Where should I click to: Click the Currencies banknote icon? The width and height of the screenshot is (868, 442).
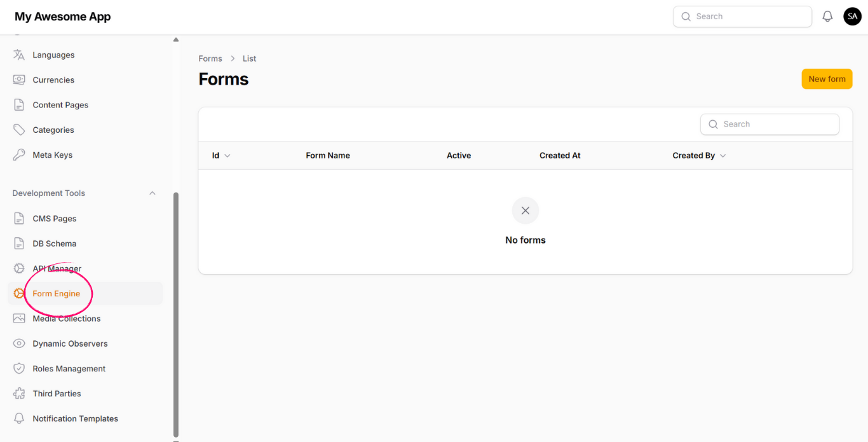pyautogui.click(x=19, y=80)
